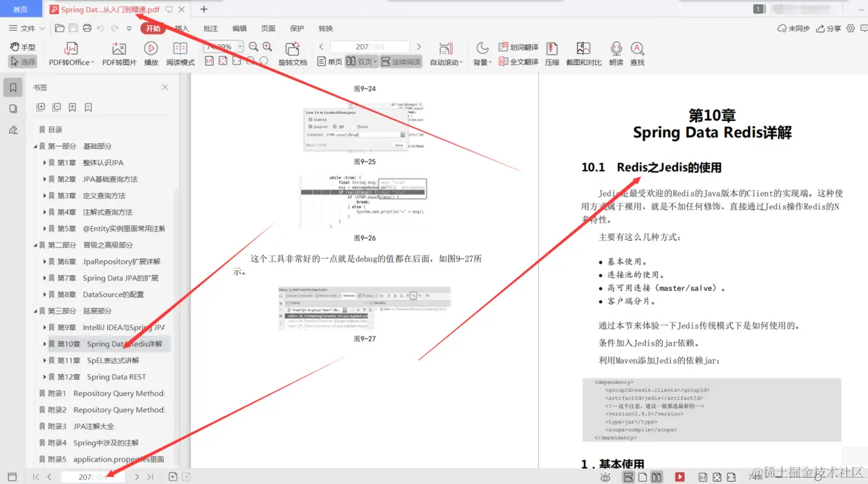Open quick access toolbar customize arrow
This screenshot has width=868, height=484.
click(x=129, y=29)
